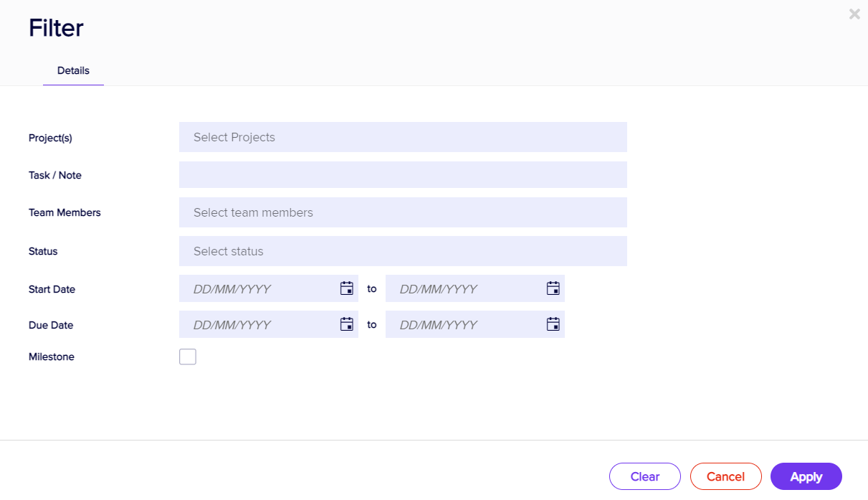This screenshot has width=868, height=500.
Task: Close the Filter dialog with X
Action: click(x=854, y=14)
